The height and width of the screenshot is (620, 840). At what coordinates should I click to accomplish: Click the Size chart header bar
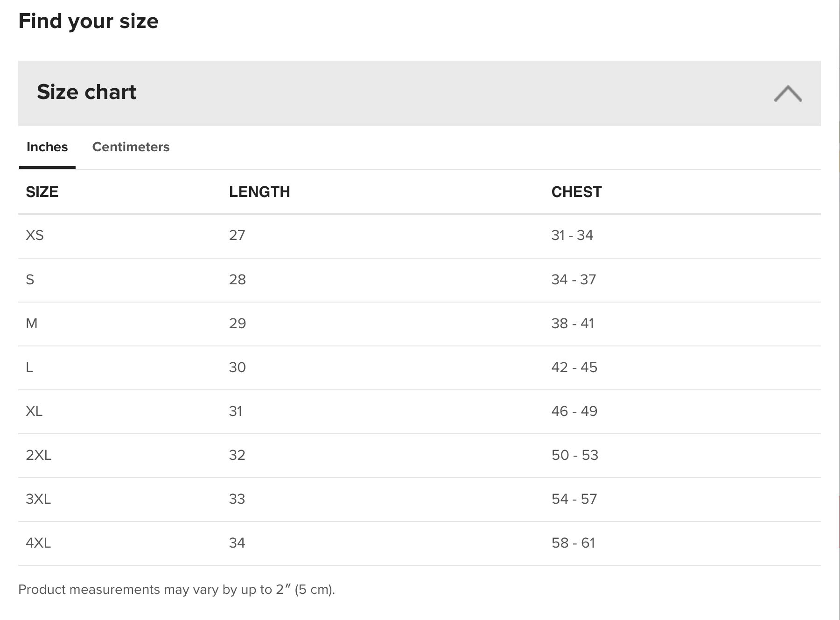[419, 93]
